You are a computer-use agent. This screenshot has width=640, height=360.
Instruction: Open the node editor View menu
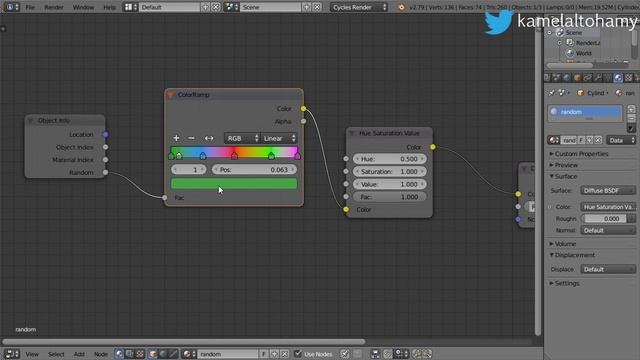tap(32, 354)
